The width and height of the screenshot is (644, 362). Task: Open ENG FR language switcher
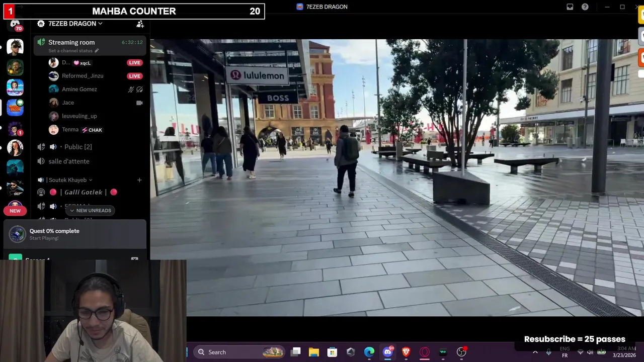click(x=565, y=352)
